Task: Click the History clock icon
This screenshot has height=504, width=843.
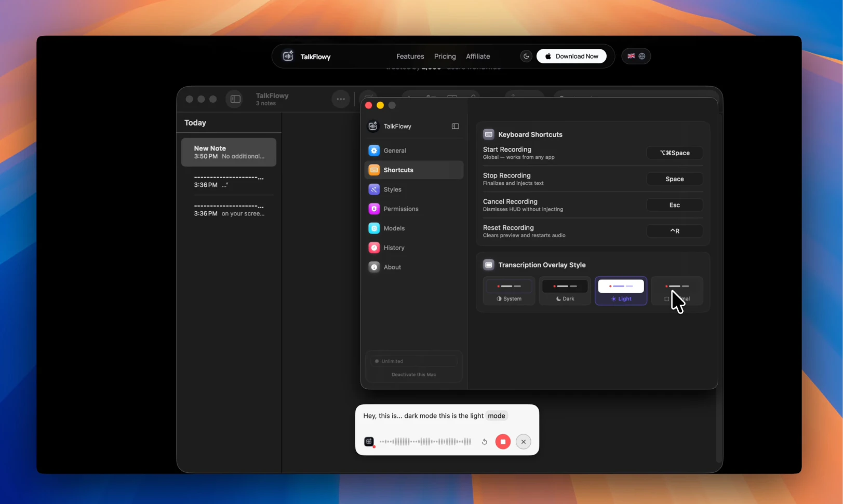Action: click(374, 248)
